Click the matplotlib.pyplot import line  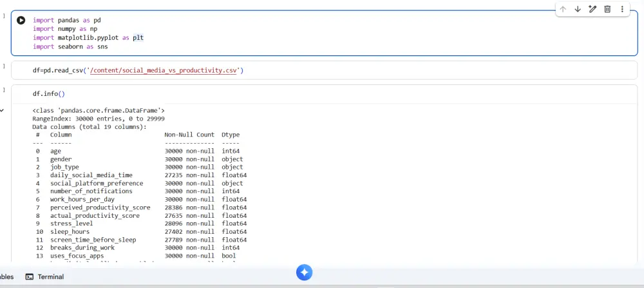coord(88,38)
